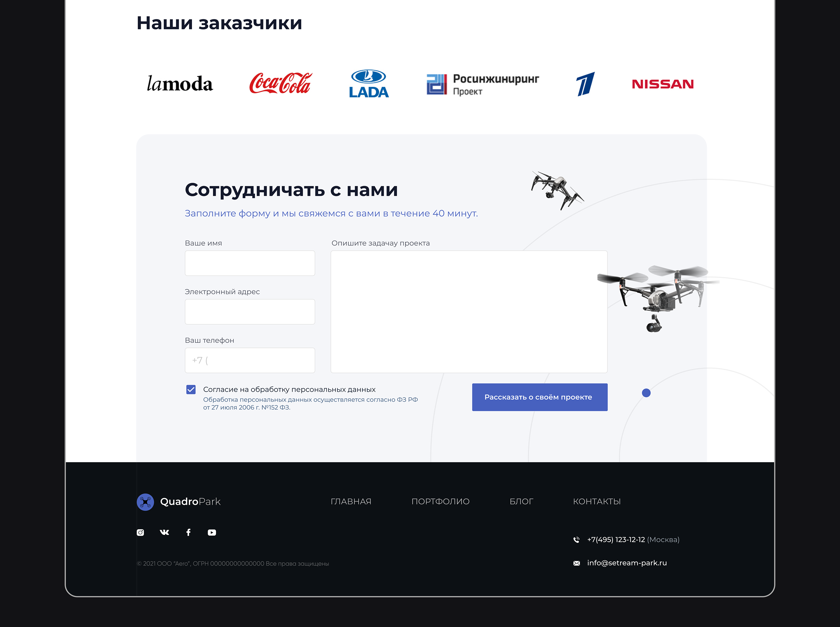The width and height of the screenshot is (840, 627).
Task: Click the Ваш телефон phone field
Action: [x=250, y=360]
